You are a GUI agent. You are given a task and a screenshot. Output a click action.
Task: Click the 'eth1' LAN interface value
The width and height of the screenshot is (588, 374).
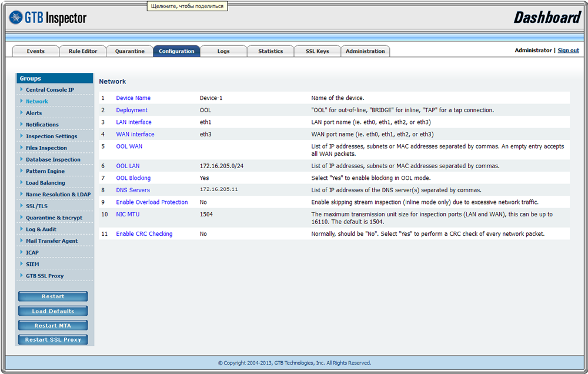coord(205,122)
